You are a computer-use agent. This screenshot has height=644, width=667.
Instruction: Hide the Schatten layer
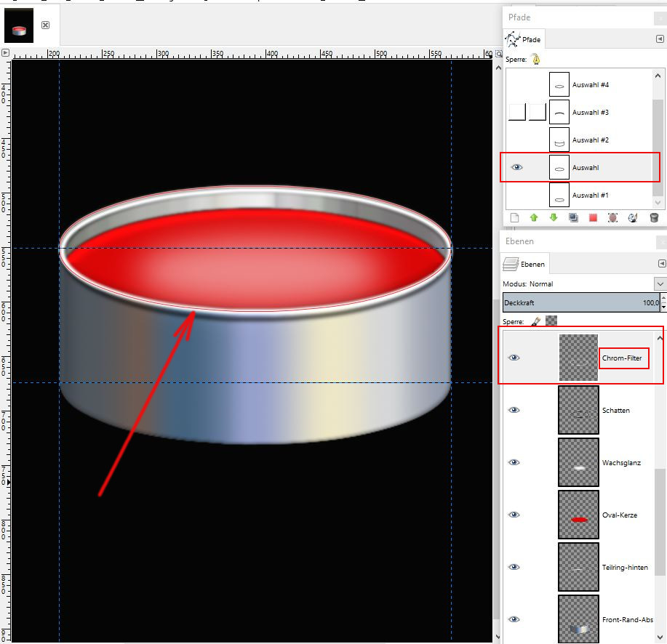point(514,410)
